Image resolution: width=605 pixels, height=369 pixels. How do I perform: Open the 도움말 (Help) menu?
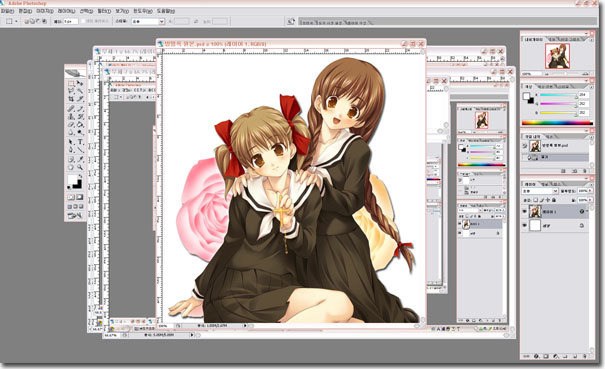point(166,11)
